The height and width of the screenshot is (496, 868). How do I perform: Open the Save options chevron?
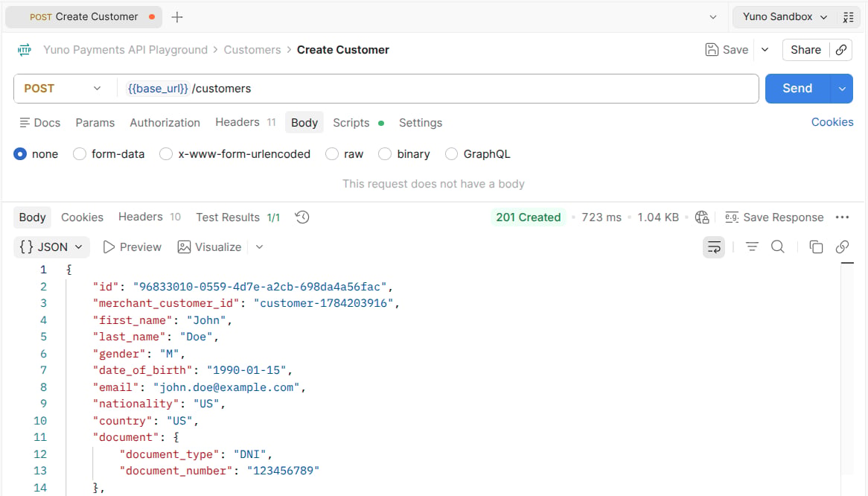pyautogui.click(x=765, y=50)
